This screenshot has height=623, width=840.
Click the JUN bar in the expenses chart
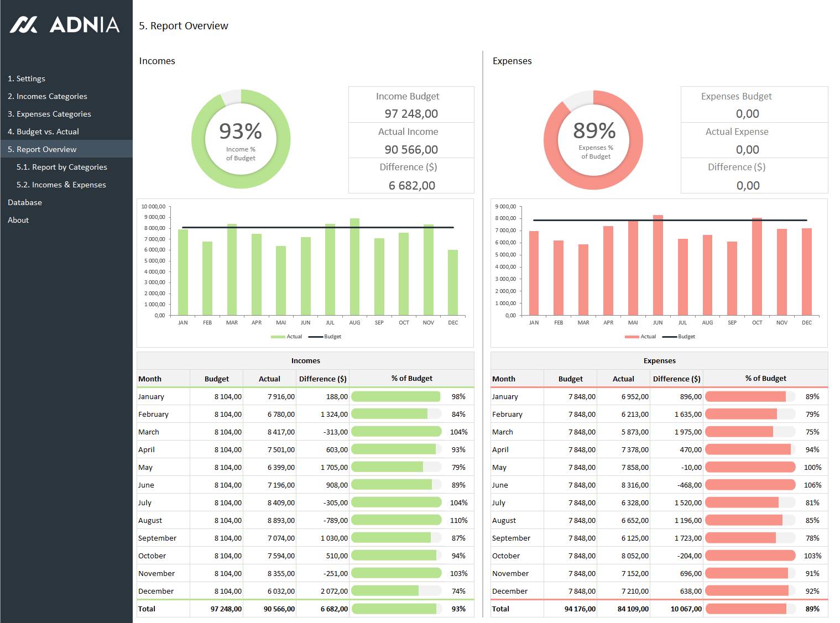(x=658, y=265)
